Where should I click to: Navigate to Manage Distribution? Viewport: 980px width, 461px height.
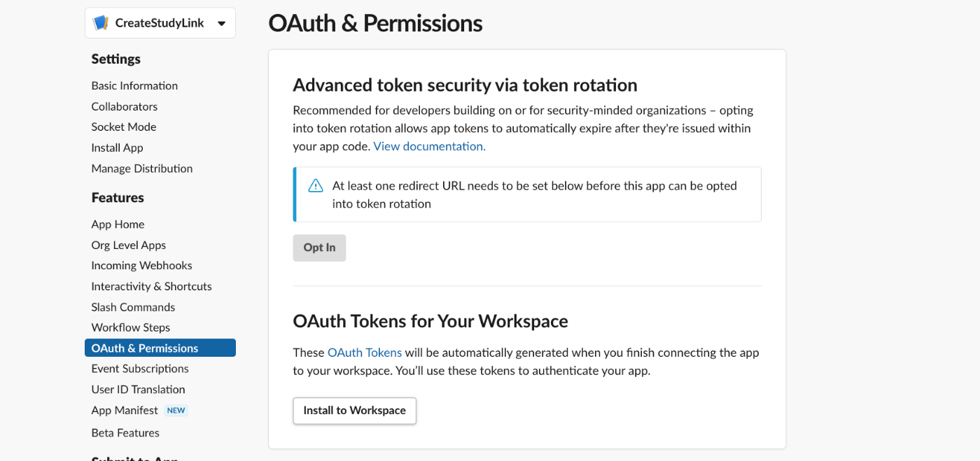[x=141, y=169]
